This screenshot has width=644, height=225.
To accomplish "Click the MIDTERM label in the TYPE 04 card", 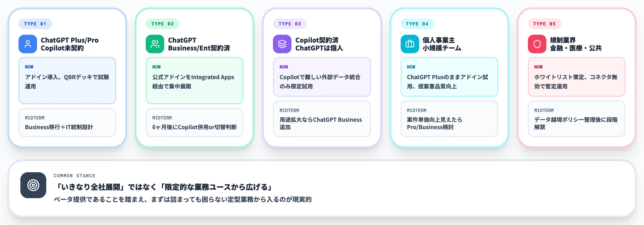I will (417, 110).
